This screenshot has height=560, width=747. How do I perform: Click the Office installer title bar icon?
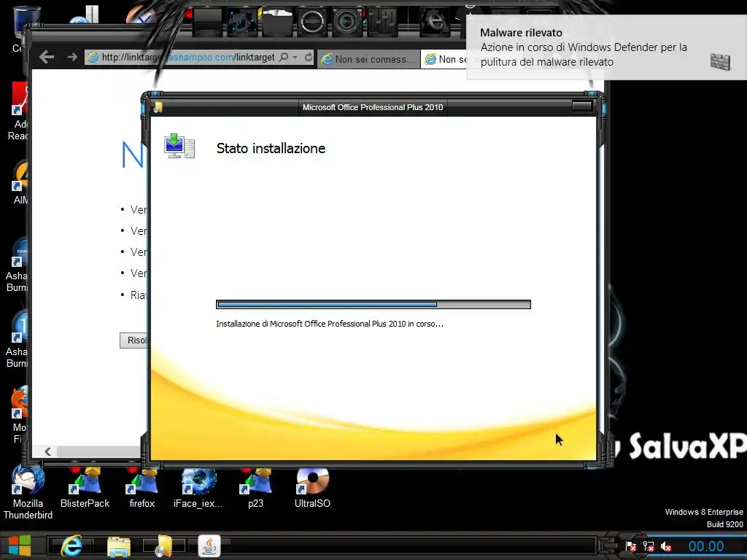coord(158,107)
